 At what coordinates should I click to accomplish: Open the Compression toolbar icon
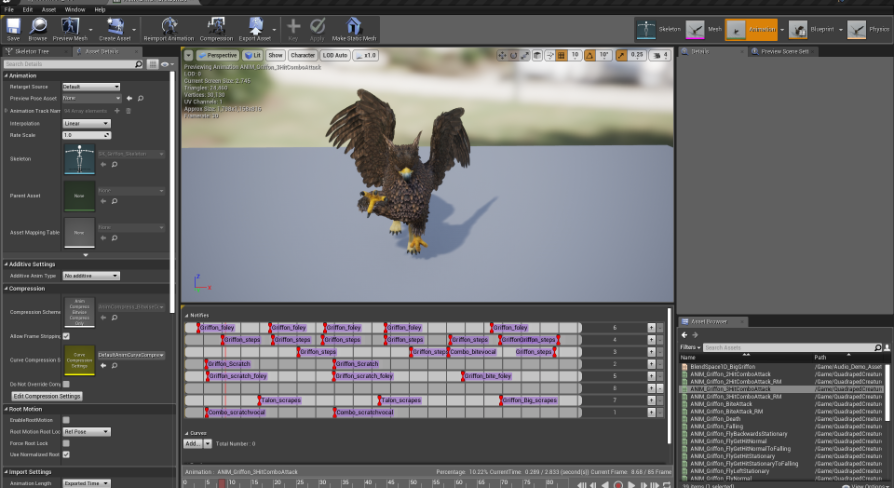click(216, 29)
